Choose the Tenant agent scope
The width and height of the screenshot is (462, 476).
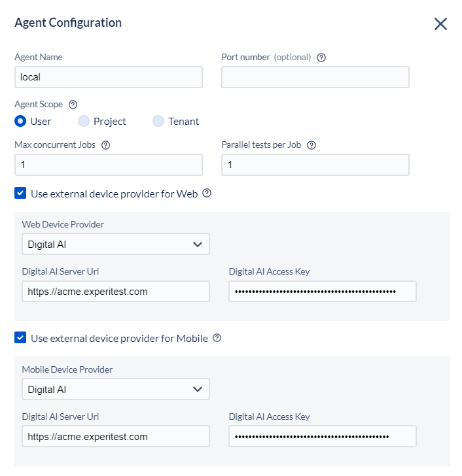[x=158, y=121]
